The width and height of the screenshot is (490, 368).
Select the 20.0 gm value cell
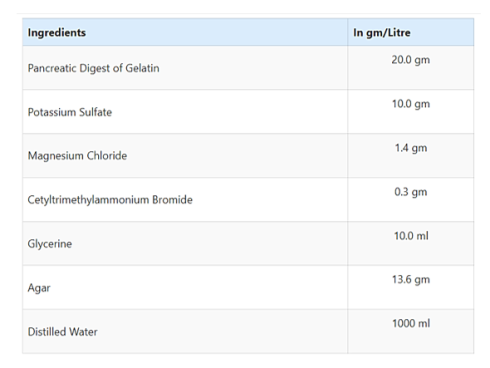point(411,68)
